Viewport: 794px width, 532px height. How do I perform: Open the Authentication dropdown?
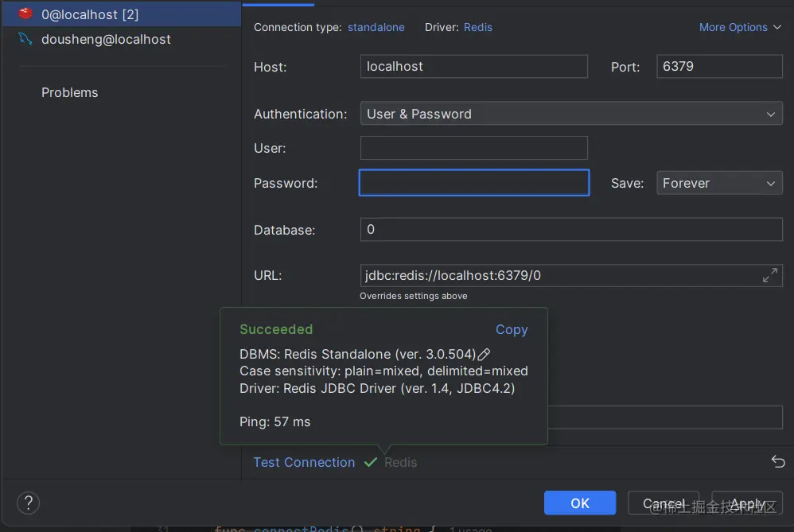point(570,114)
